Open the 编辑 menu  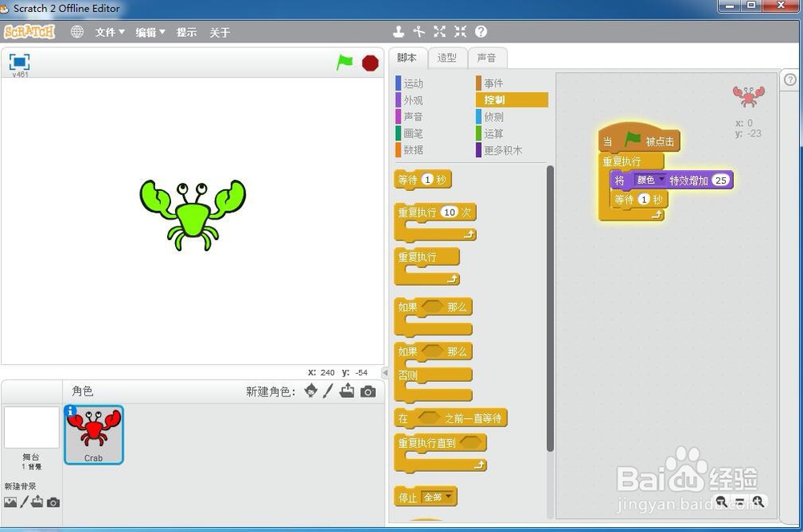pyautogui.click(x=150, y=32)
